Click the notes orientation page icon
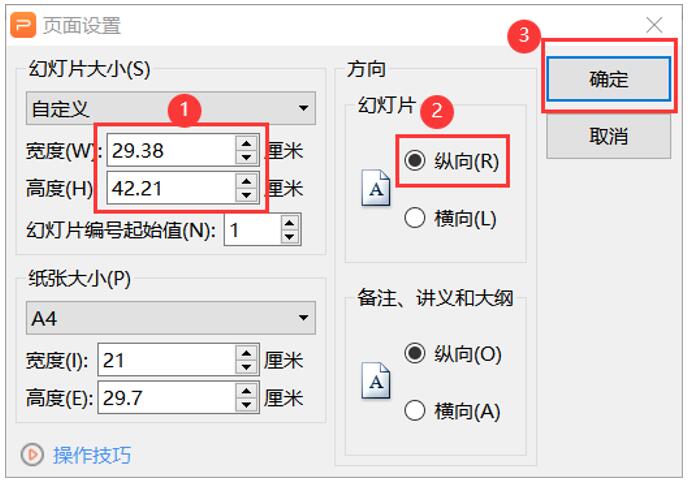The width and height of the screenshot is (691, 481). (376, 382)
